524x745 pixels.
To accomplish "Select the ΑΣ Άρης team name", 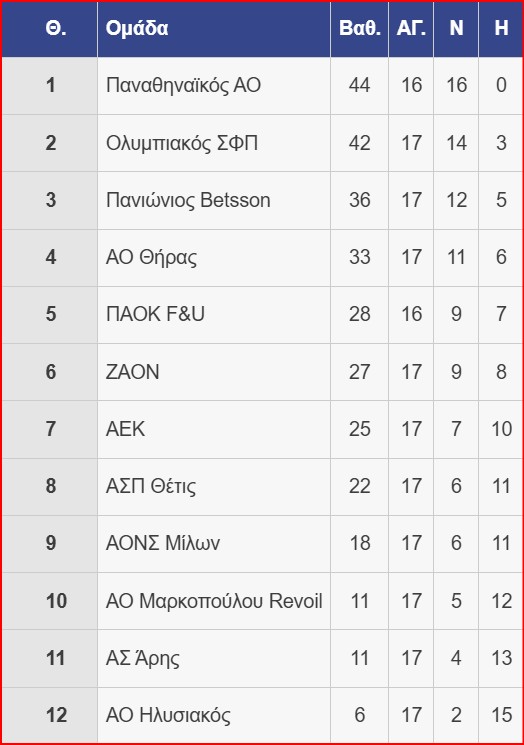I will [143, 658].
